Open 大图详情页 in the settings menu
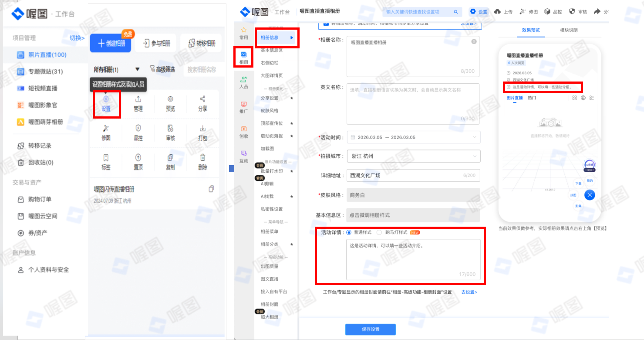 click(x=272, y=75)
